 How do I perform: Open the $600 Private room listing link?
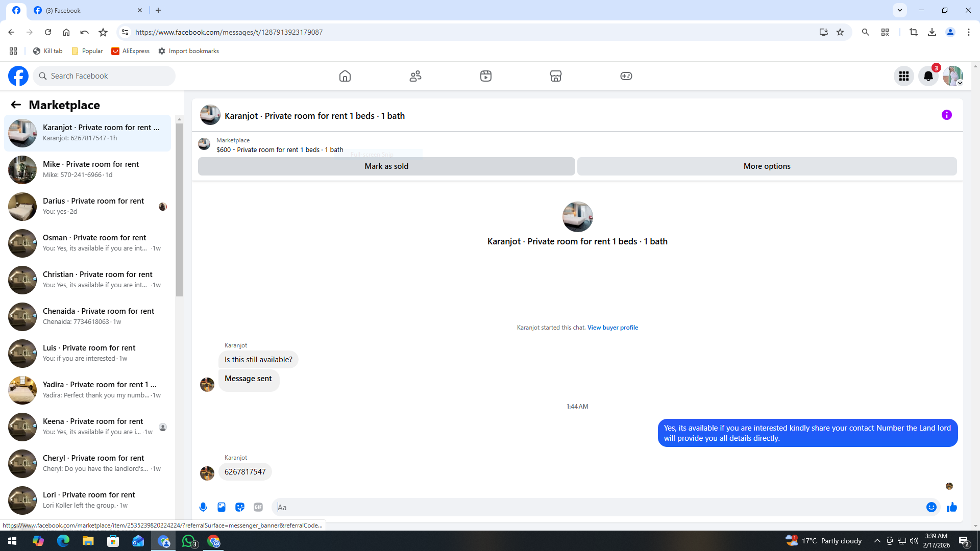click(x=280, y=149)
